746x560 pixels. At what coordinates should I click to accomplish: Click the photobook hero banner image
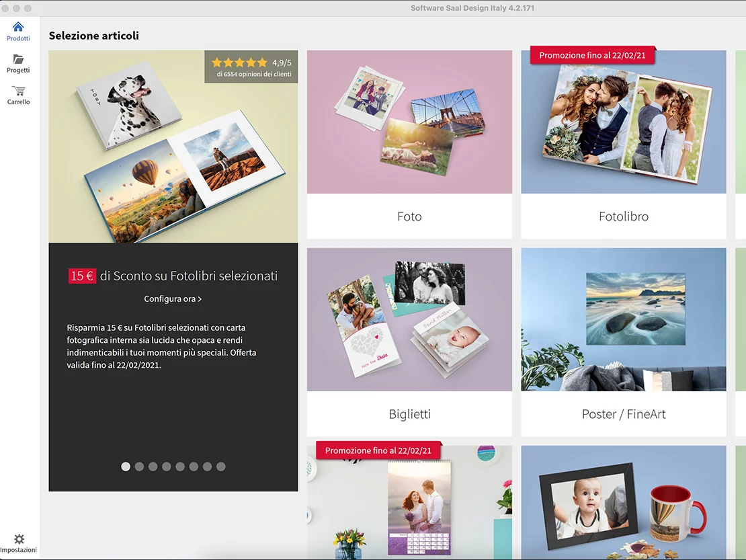173,147
